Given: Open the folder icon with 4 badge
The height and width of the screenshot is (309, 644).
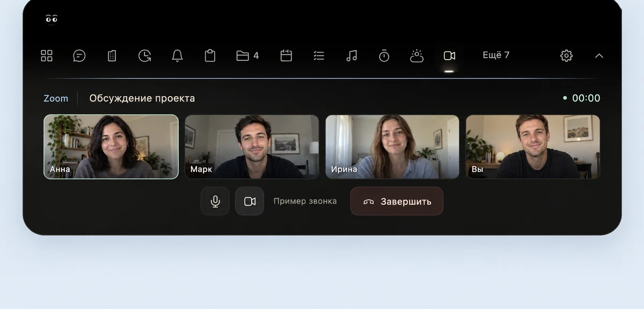Looking at the screenshot, I should [x=247, y=55].
